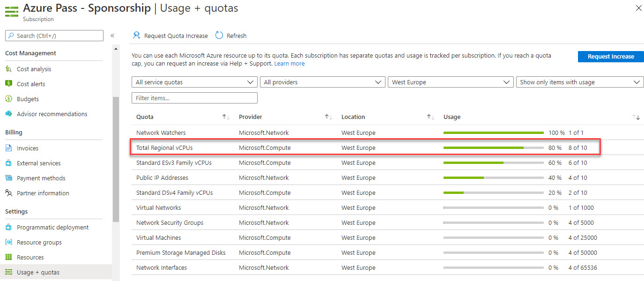Screen dimensions: 644x281
Task: Click the Network Watchers usage bar
Action: 494,133
